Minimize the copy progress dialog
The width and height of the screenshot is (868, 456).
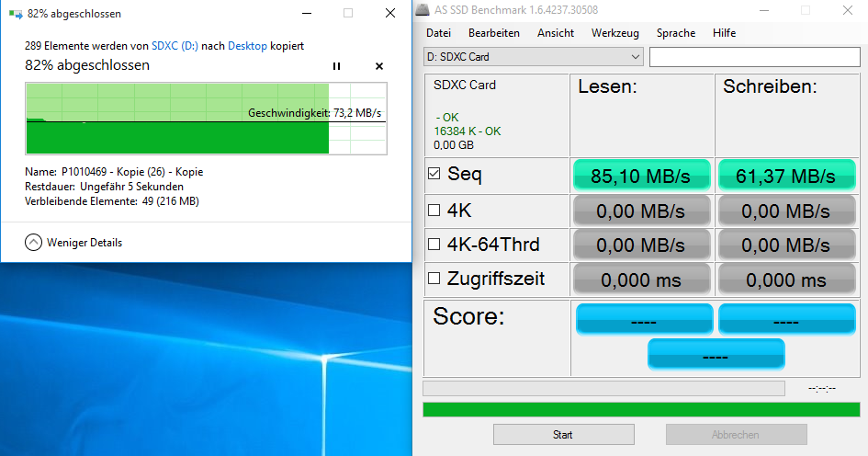pyautogui.click(x=307, y=13)
